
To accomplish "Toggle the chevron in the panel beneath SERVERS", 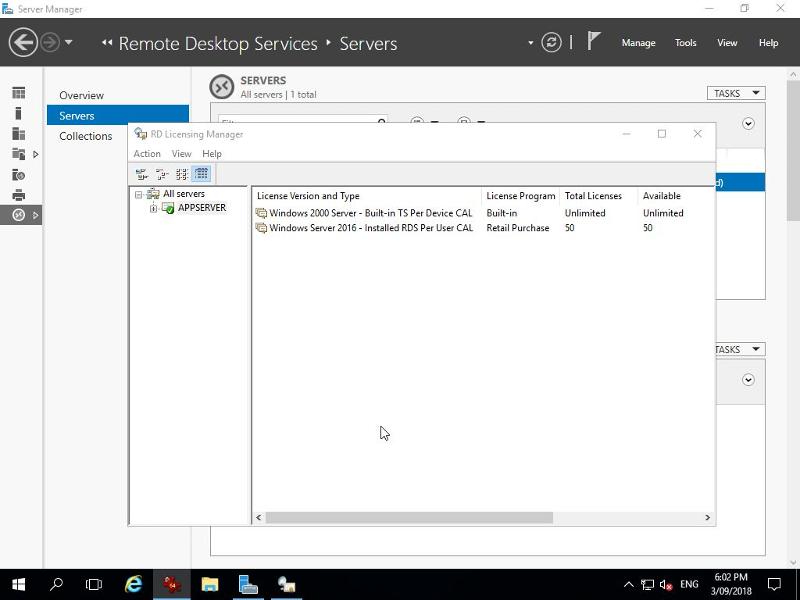I will [x=748, y=380].
